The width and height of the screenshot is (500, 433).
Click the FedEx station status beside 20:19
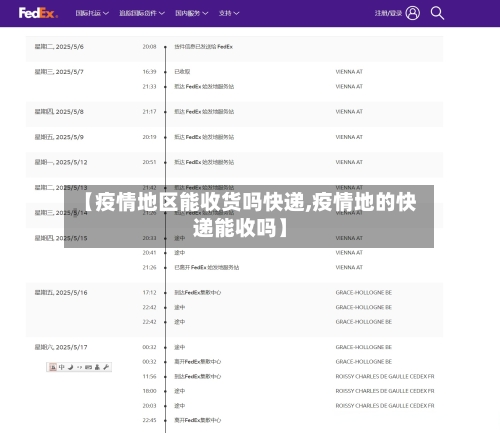pos(204,137)
